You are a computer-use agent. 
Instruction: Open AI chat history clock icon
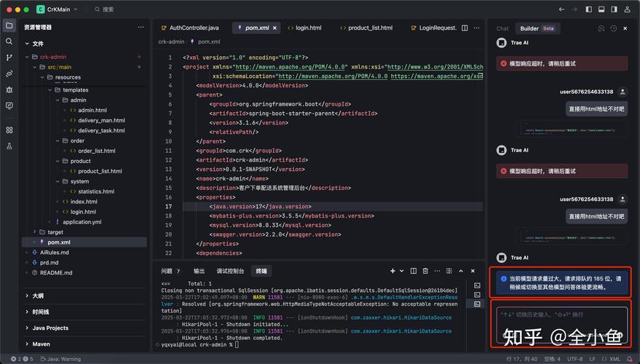pyautogui.click(x=613, y=28)
